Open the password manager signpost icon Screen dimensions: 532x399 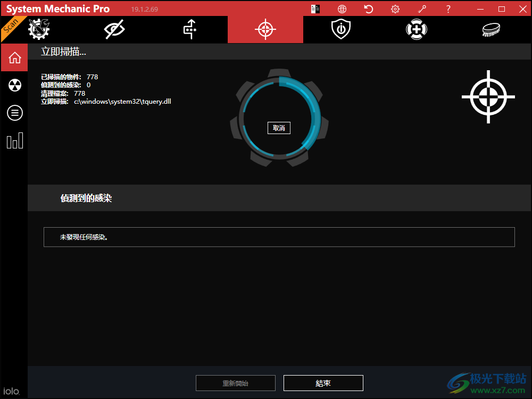[x=190, y=29]
